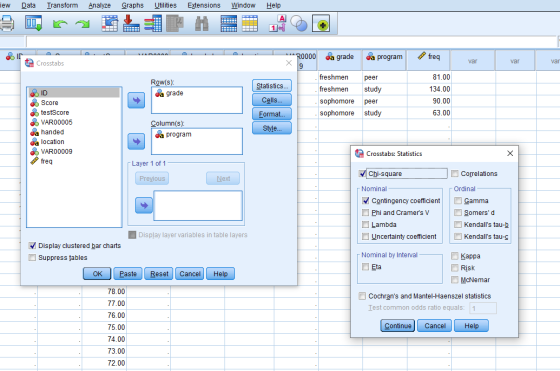The height and width of the screenshot is (371, 560).
Task: Click the Insert Variable icon
Action: tap(250, 24)
